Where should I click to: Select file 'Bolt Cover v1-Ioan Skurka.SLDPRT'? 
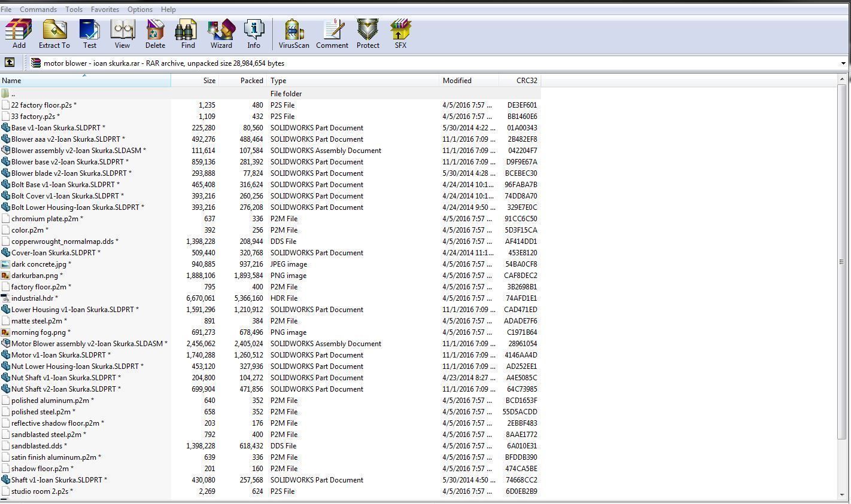[x=68, y=196]
